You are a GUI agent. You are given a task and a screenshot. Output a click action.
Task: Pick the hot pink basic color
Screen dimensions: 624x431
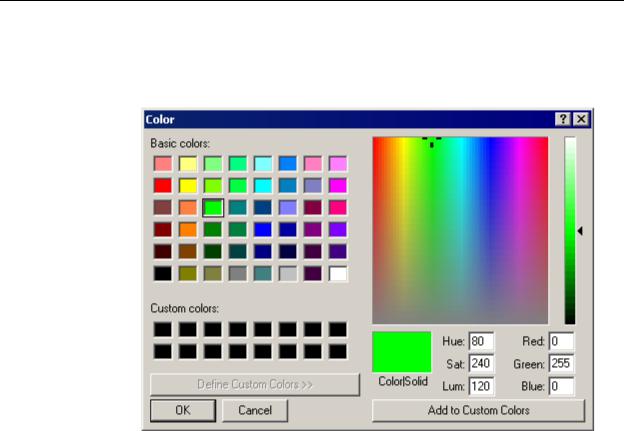click(x=338, y=208)
